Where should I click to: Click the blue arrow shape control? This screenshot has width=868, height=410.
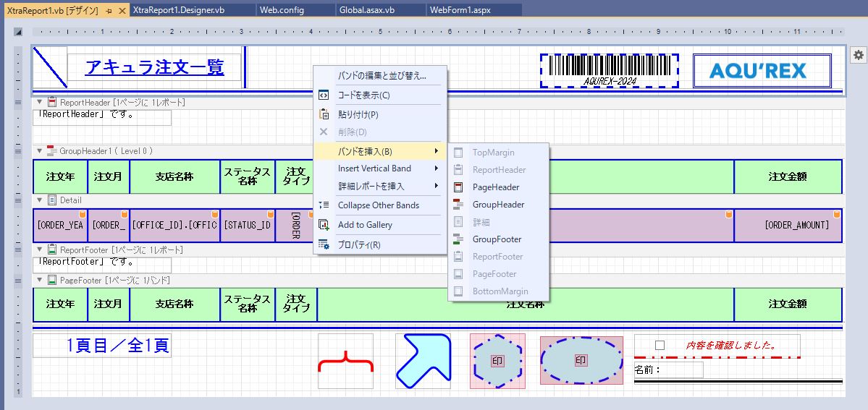[423, 361]
